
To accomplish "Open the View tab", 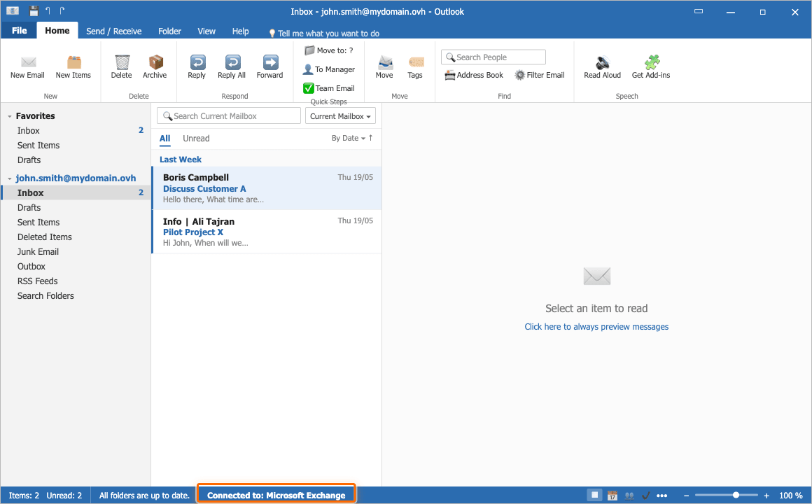I will coord(206,31).
